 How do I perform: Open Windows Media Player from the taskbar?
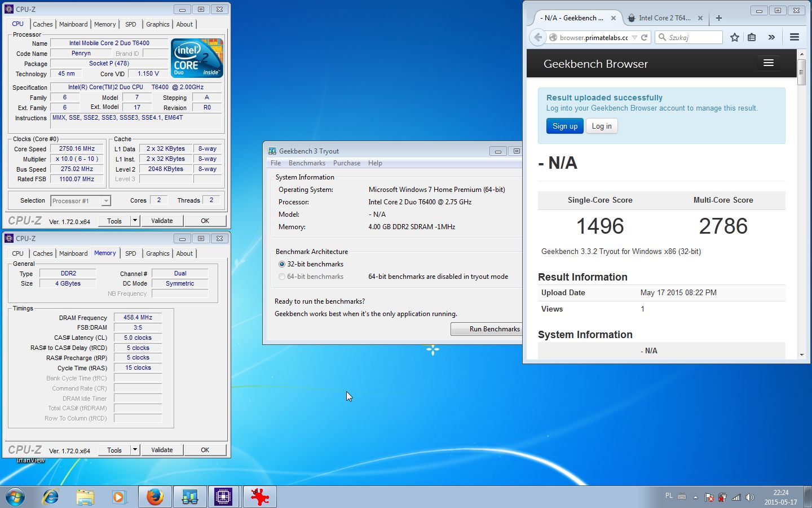(x=119, y=497)
